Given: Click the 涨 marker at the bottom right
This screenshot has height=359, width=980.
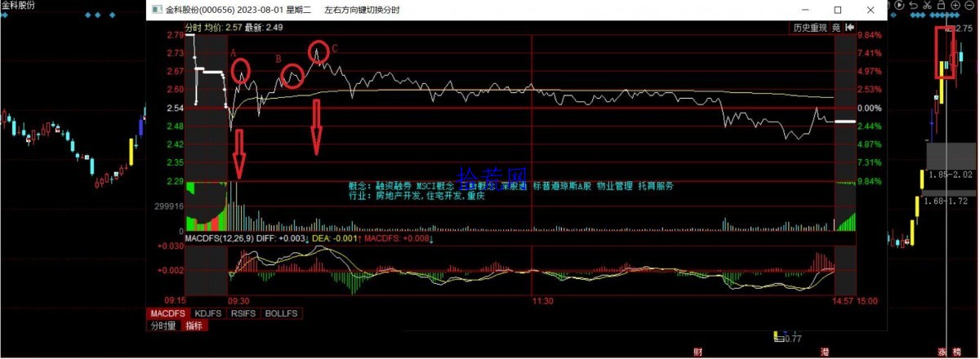Looking at the screenshot, I should tap(943, 352).
